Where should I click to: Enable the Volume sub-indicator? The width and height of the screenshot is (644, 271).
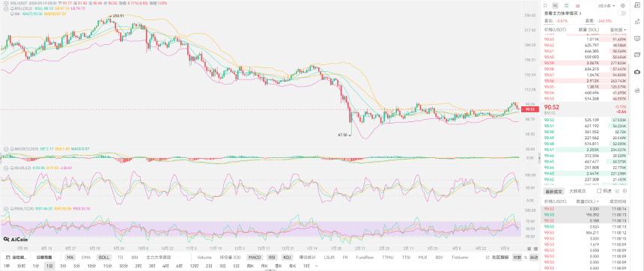(x=204, y=258)
